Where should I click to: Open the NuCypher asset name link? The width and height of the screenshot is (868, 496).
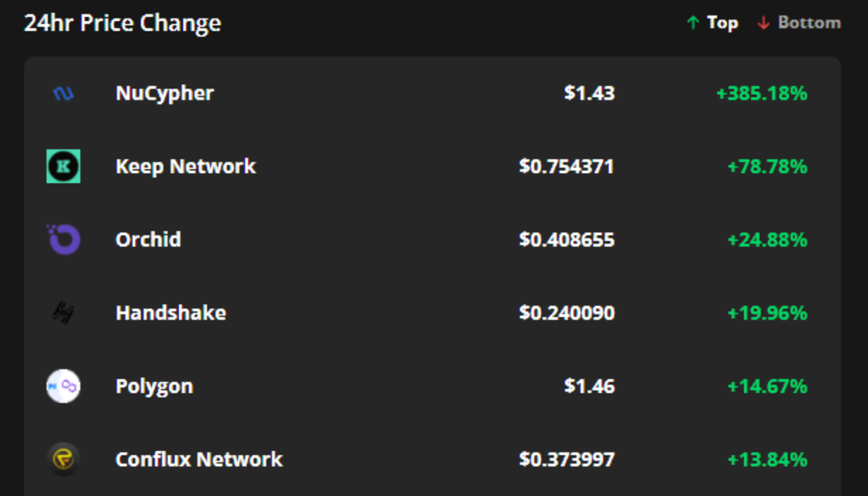165,93
